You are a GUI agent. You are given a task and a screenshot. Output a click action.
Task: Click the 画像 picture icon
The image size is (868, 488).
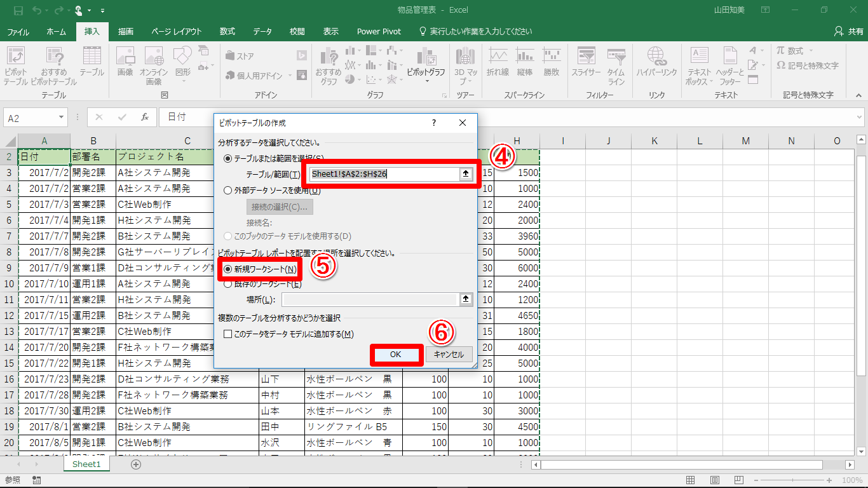pyautogui.click(x=125, y=62)
